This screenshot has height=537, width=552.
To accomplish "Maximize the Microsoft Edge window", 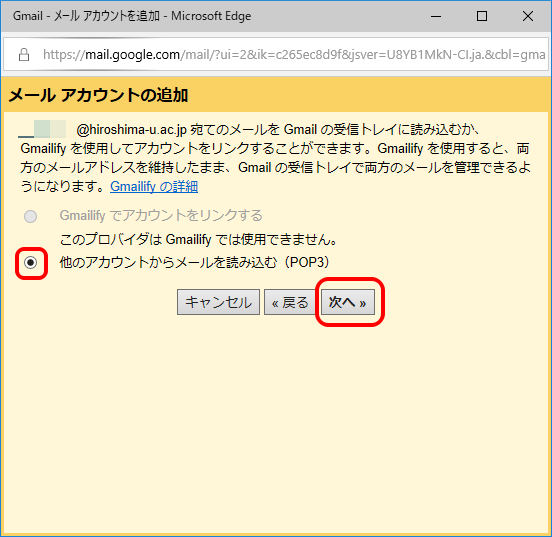I will coord(482,16).
